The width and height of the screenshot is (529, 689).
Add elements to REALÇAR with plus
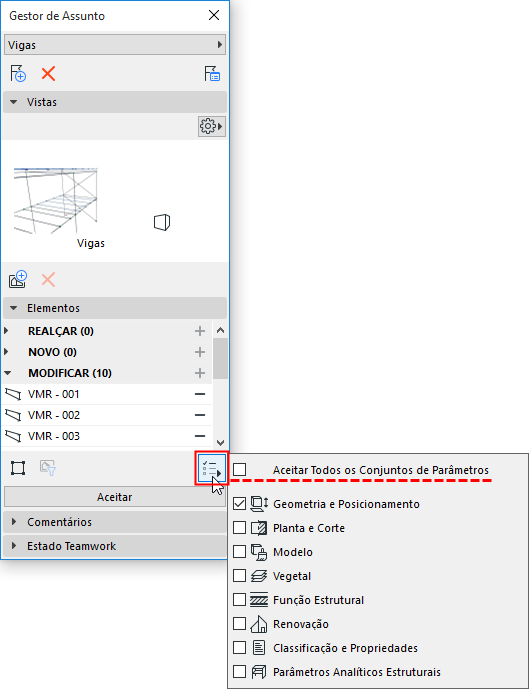(x=200, y=331)
